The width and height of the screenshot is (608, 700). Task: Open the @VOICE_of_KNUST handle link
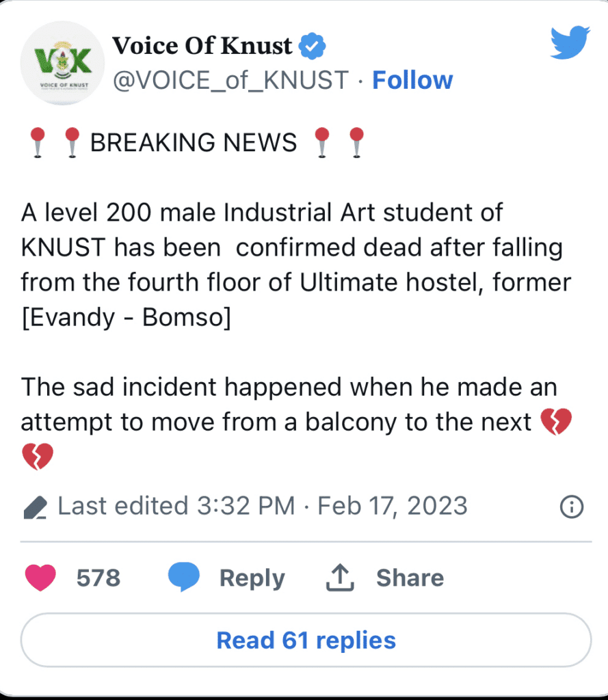point(230,81)
